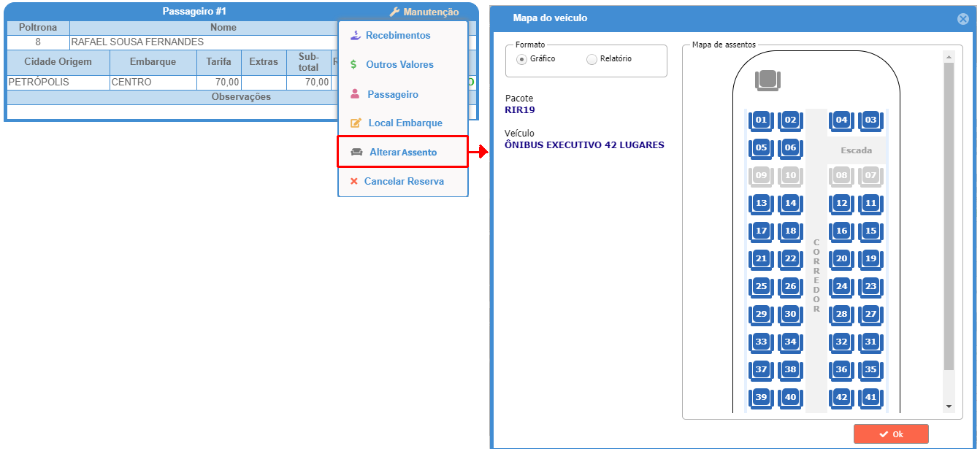Click the seat map scrollbar thumb
Screen dimensions: 980x454
pos(949,216)
